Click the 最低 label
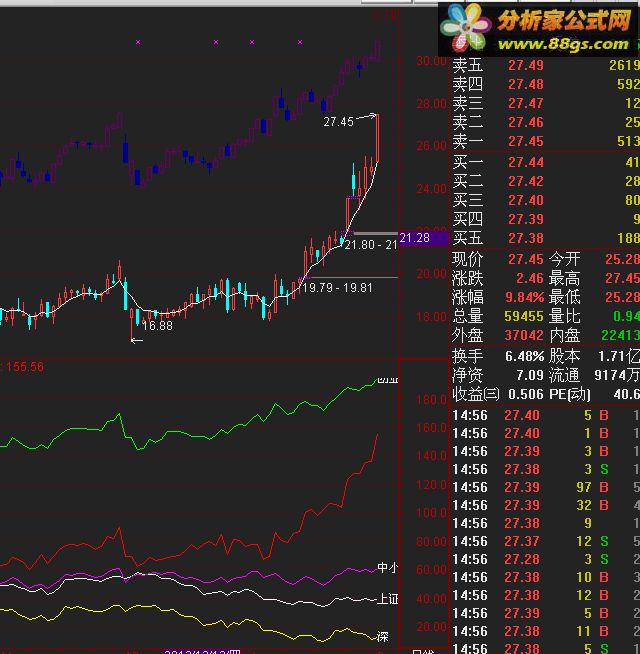Viewport: 640px width, 654px height. pyautogui.click(x=564, y=297)
